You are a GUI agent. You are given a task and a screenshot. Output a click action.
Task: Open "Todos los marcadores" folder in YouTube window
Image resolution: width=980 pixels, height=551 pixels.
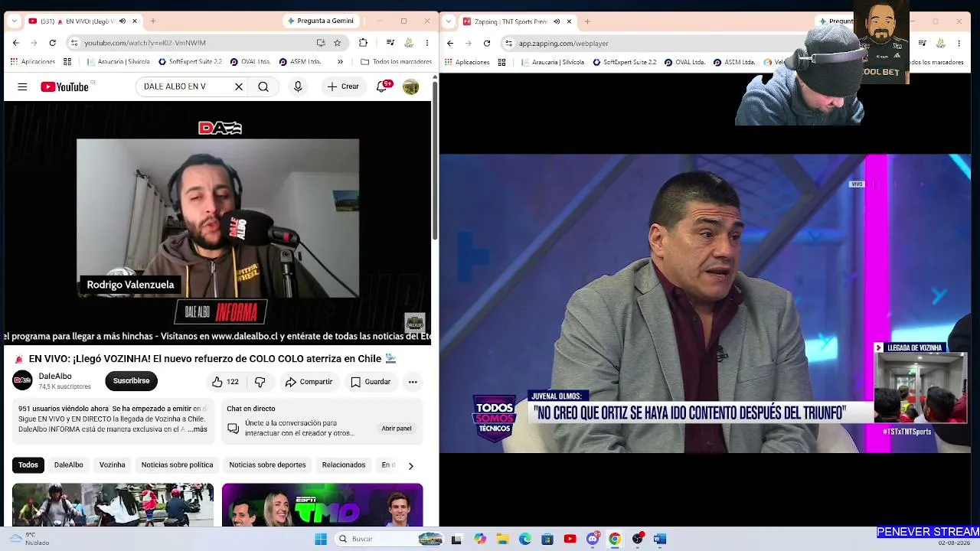(396, 62)
